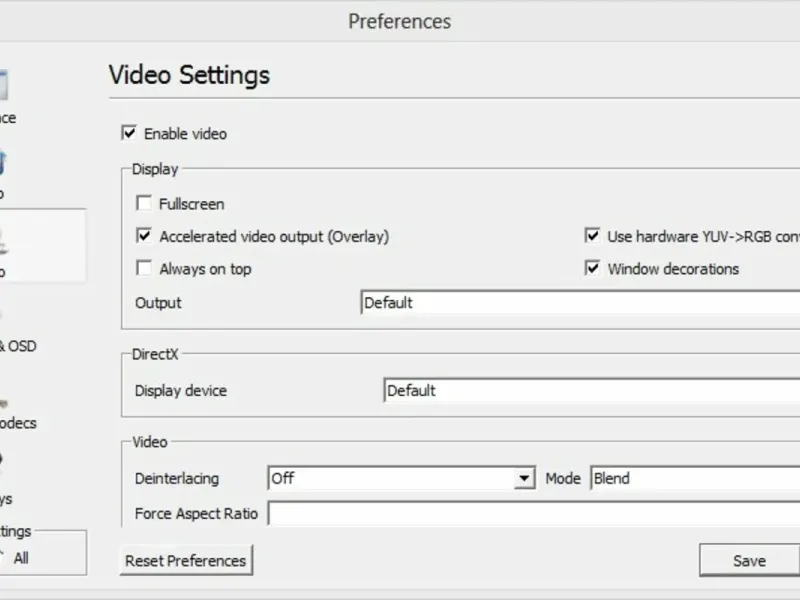Select the All settings radio button
The width and height of the screenshot is (800, 600).
(x=4, y=558)
